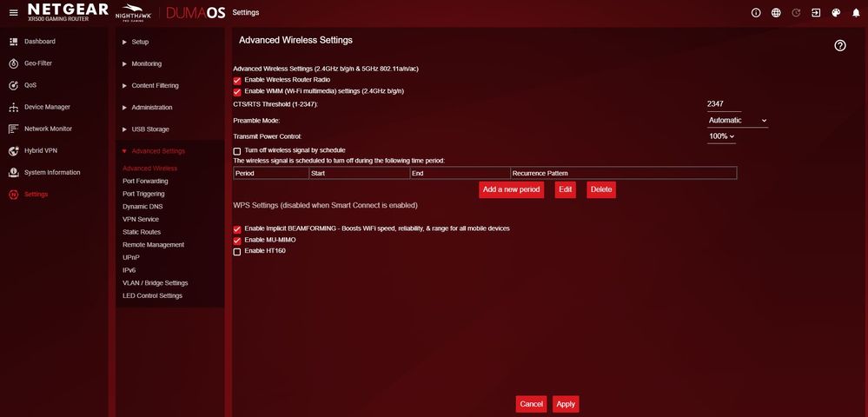Open IPv6 settings
868x417 pixels.
[x=129, y=270]
